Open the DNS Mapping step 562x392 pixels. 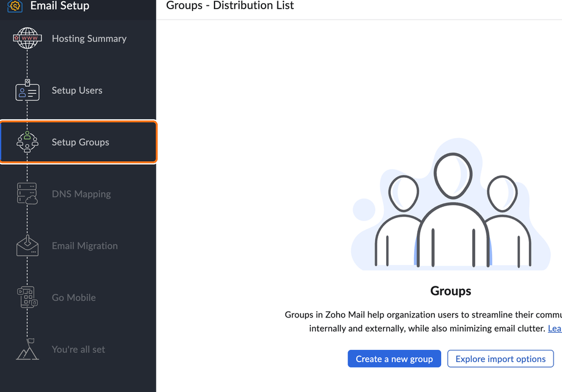coord(78,194)
